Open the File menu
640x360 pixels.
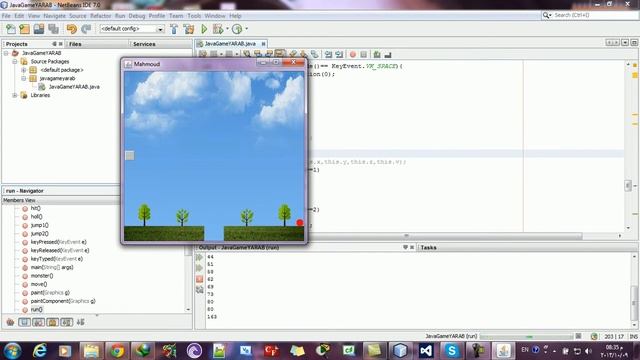6,16
